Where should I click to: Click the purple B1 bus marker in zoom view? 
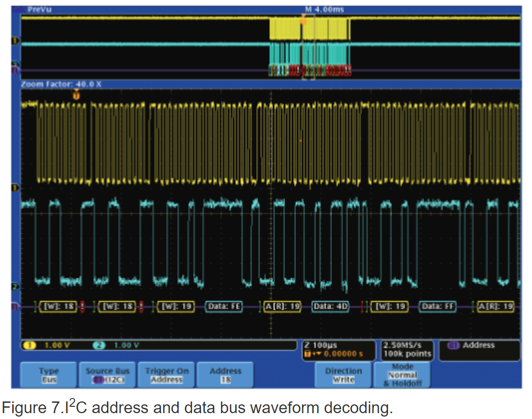click(15, 307)
